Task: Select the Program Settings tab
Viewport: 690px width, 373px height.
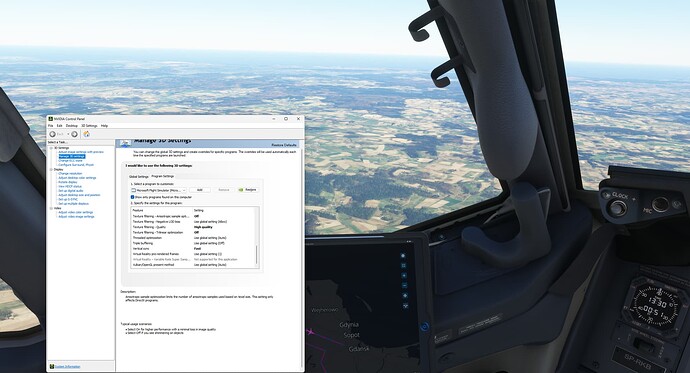Action: (162, 176)
